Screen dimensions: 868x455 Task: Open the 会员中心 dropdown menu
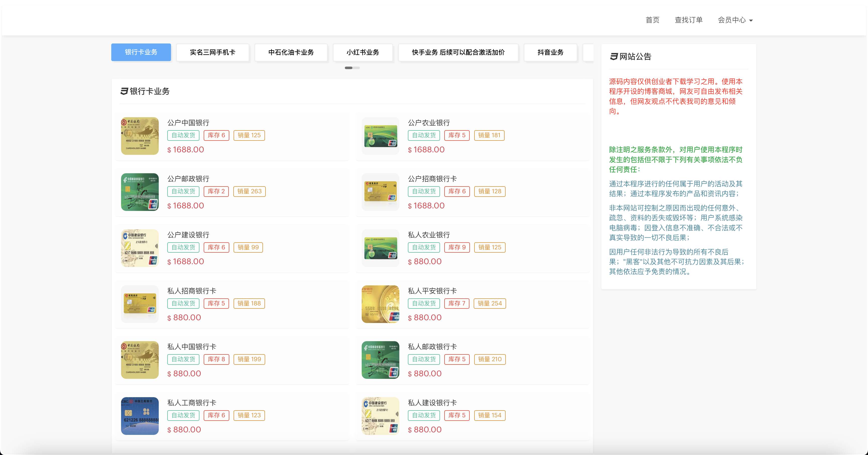(735, 20)
